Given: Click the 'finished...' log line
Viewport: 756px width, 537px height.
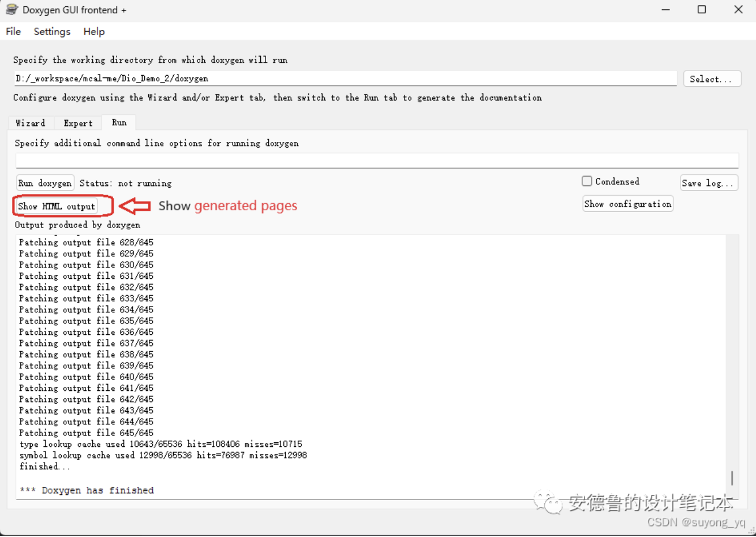Looking at the screenshot, I should point(44,467).
